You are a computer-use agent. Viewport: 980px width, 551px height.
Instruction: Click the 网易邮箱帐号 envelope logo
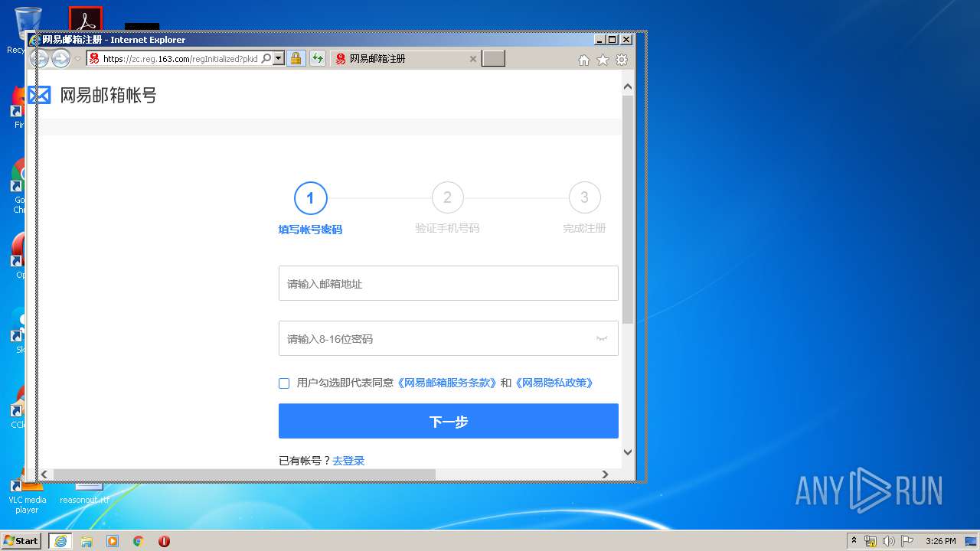pos(39,95)
